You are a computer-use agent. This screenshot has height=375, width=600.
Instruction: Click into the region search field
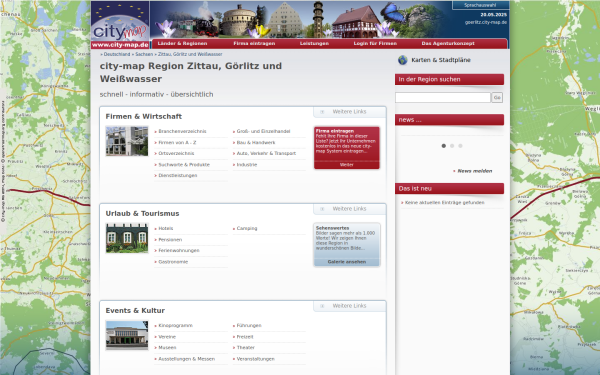tap(443, 98)
